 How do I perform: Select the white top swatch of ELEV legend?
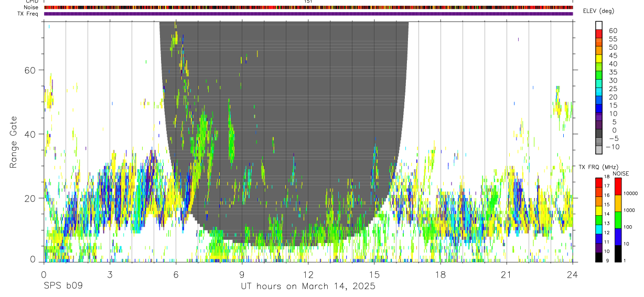pyautogui.click(x=599, y=26)
